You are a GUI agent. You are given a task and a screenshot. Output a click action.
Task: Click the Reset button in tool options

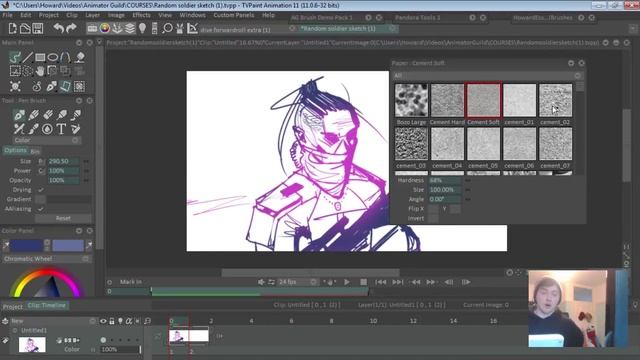tap(63, 218)
